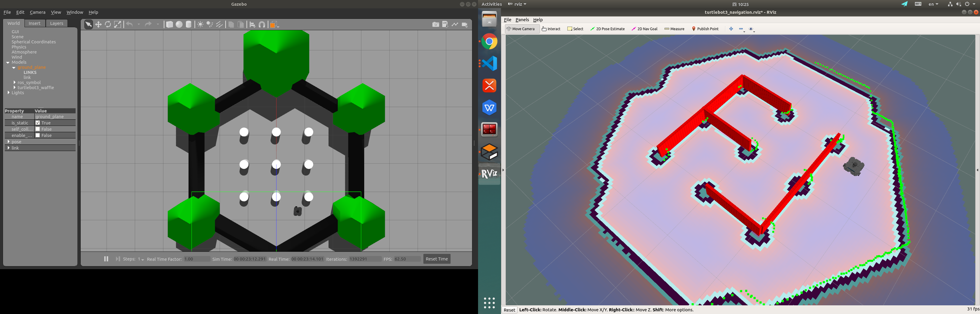The width and height of the screenshot is (980, 314).
Task: Switch to the Layers tab
Action: (x=57, y=23)
